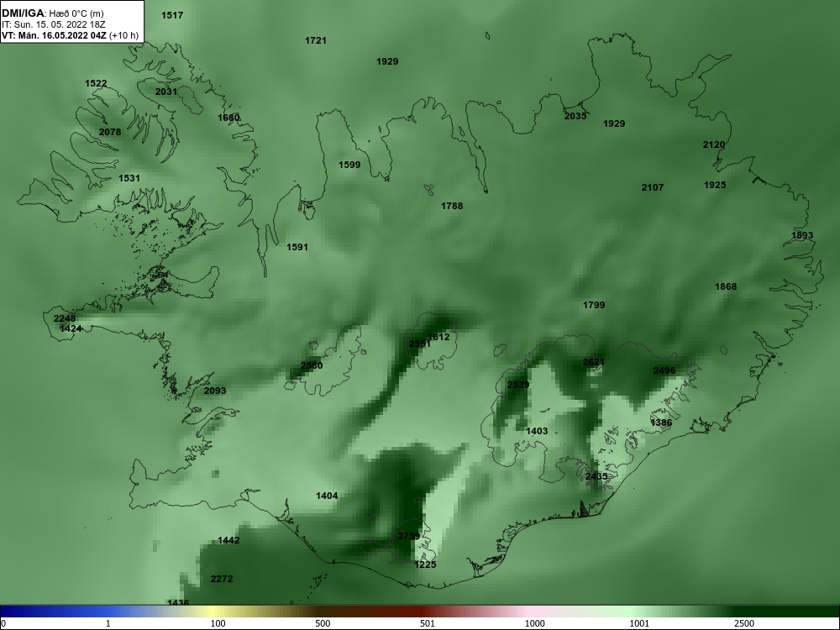Select the 1721 height value
840x630 pixels.
click(x=316, y=40)
